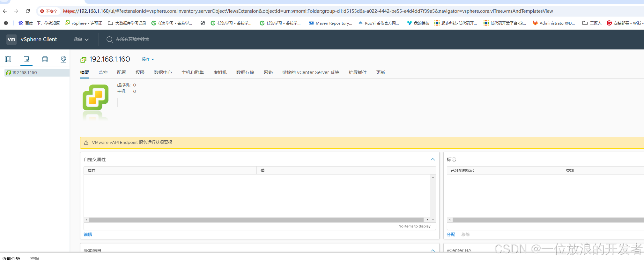Click the search magnifier icon
Viewport: 644px width, 260px height.
coord(110,40)
